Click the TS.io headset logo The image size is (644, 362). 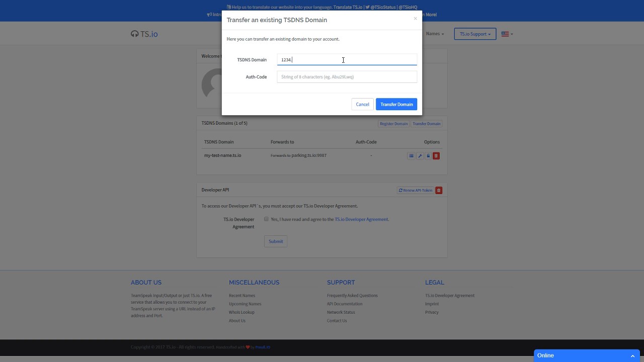click(144, 34)
